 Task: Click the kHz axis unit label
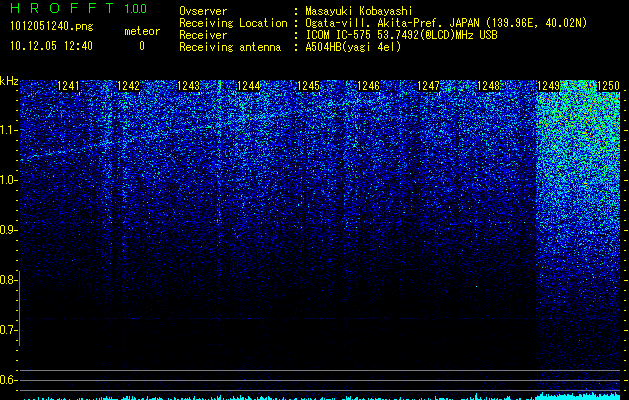9,81
